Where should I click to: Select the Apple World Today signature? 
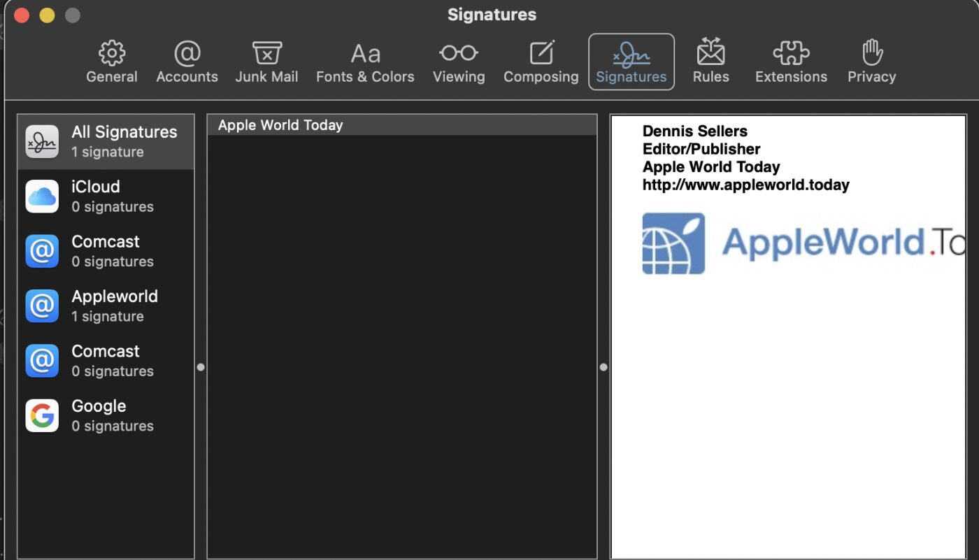401,126
